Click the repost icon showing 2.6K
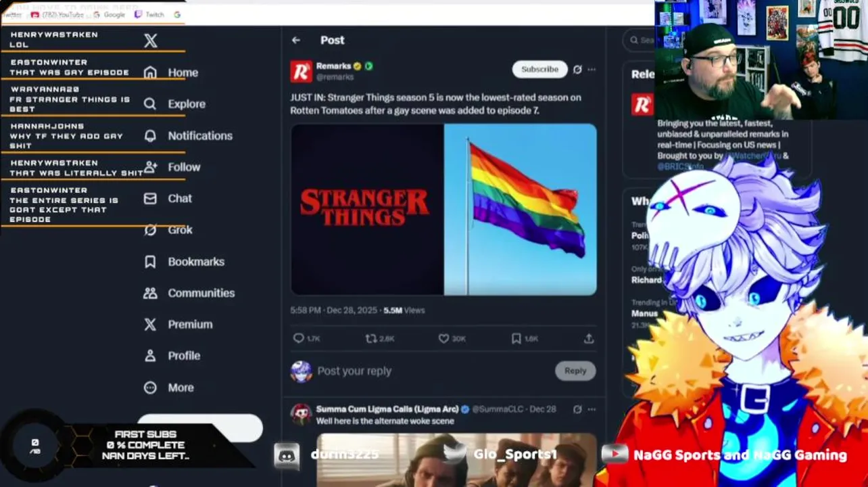 point(370,338)
